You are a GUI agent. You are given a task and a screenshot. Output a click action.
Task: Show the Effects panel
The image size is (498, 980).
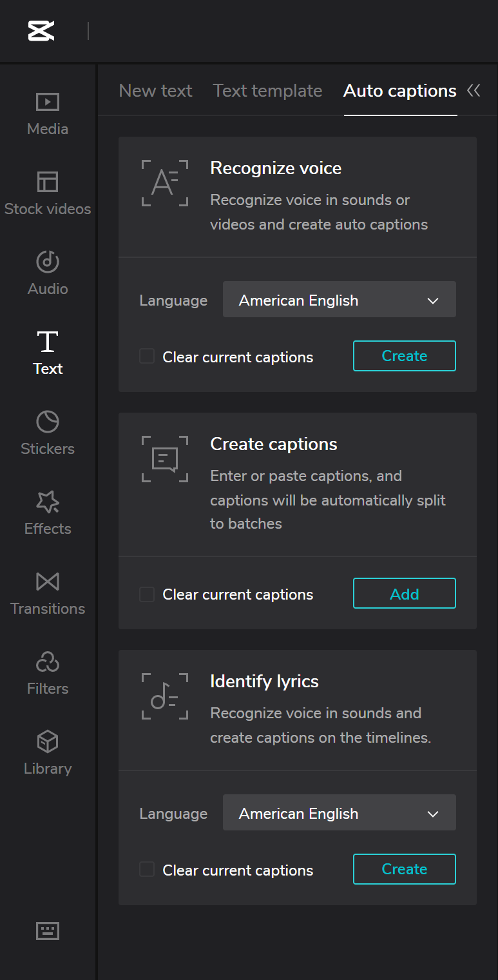48,513
